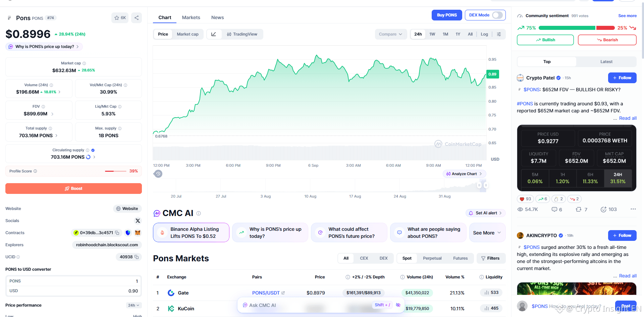Copy the UCID 40938 icon
The image size is (644, 317).
(x=137, y=257)
